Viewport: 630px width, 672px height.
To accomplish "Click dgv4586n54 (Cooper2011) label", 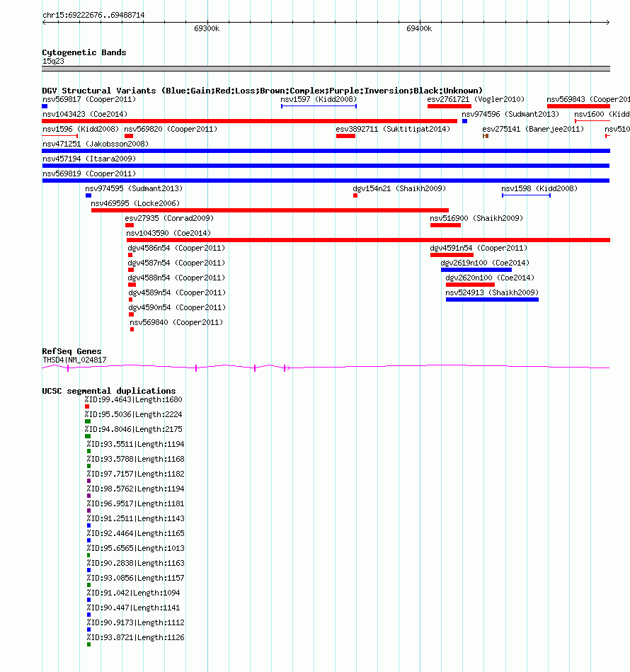I will pyautogui.click(x=176, y=248).
